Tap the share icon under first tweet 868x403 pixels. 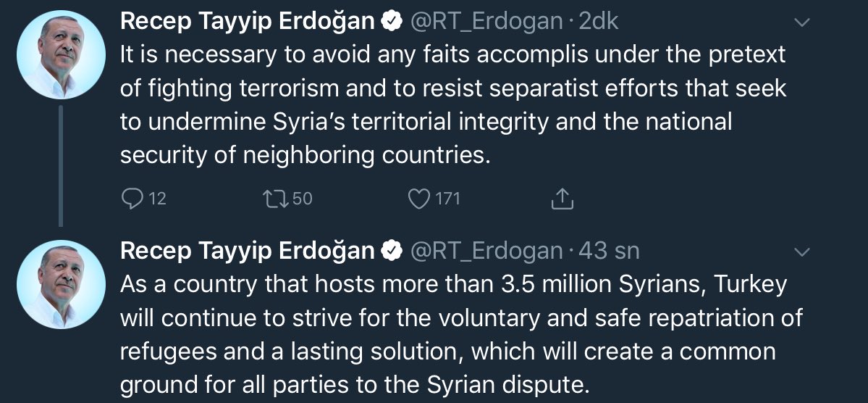(x=562, y=198)
